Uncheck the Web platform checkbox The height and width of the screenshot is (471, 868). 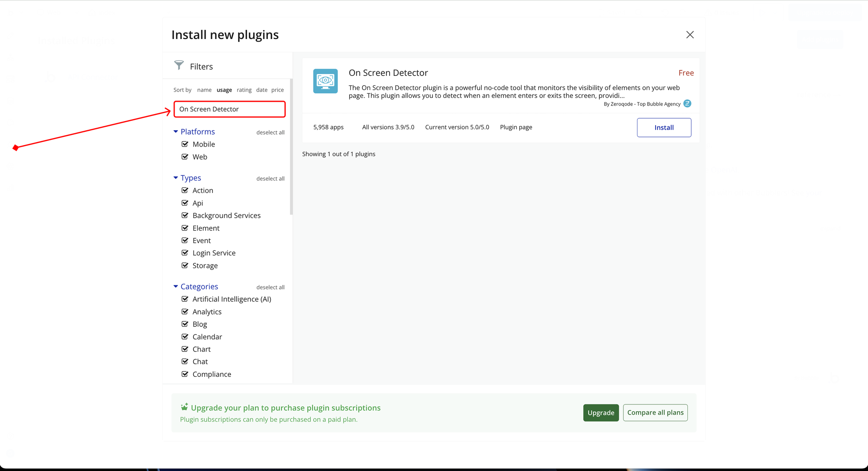pos(185,157)
